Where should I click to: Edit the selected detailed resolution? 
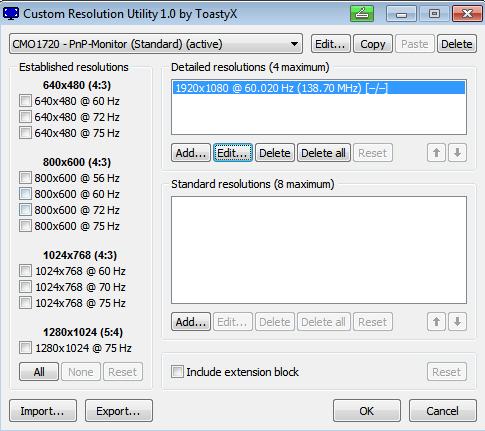click(233, 153)
